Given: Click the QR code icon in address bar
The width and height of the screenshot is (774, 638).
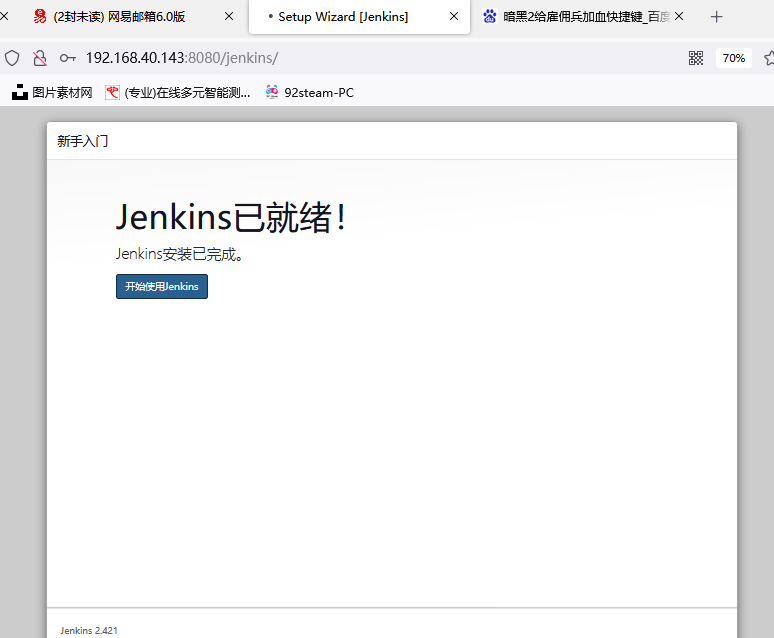Looking at the screenshot, I should (x=696, y=58).
